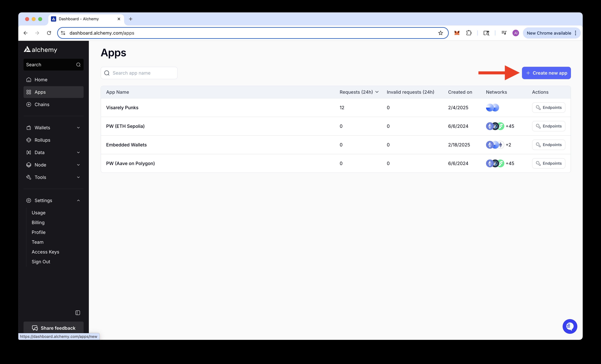Open Team under Settings
This screenshot has height=364, width=601.
tap(38, 242)
